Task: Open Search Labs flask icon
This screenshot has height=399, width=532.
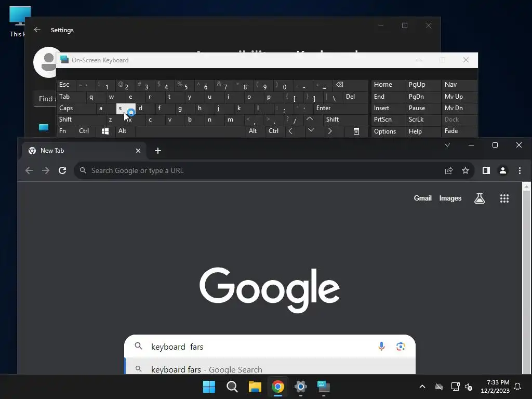Action: 480,198
